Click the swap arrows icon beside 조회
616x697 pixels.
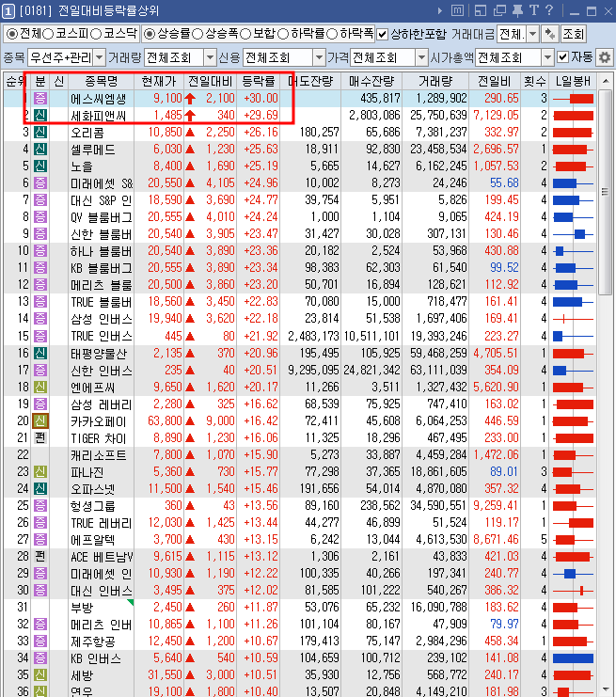click(550, 34)
